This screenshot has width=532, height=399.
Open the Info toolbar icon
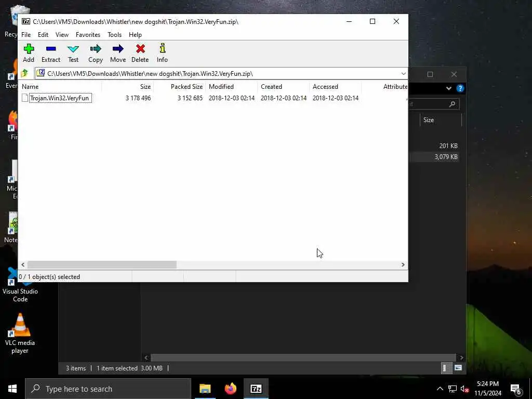pyautogui.click(x=162, y=48)
